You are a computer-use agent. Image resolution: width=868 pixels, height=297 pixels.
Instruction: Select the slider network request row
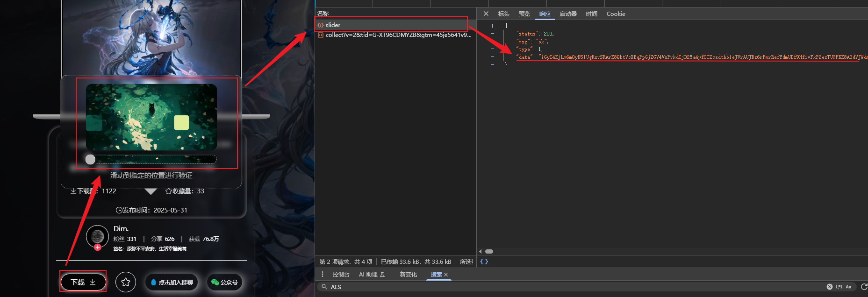(395, 25)
